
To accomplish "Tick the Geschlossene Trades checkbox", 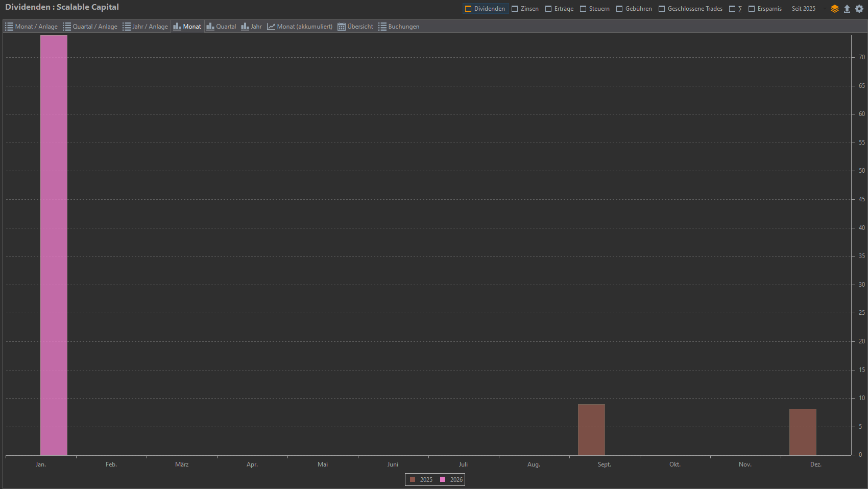I will click(x=662, y=9).
